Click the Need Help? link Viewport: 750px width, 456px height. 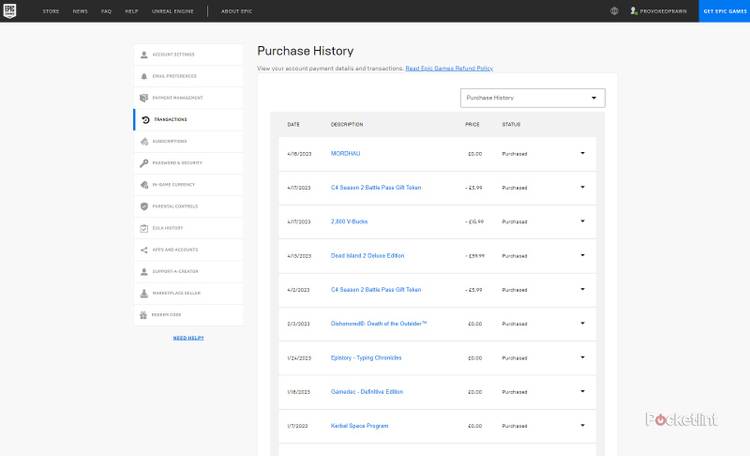point(188,338)
